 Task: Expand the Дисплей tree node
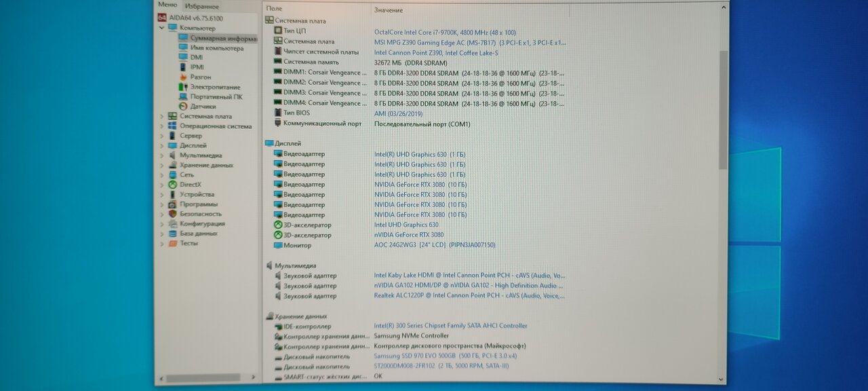coord(161,146)
